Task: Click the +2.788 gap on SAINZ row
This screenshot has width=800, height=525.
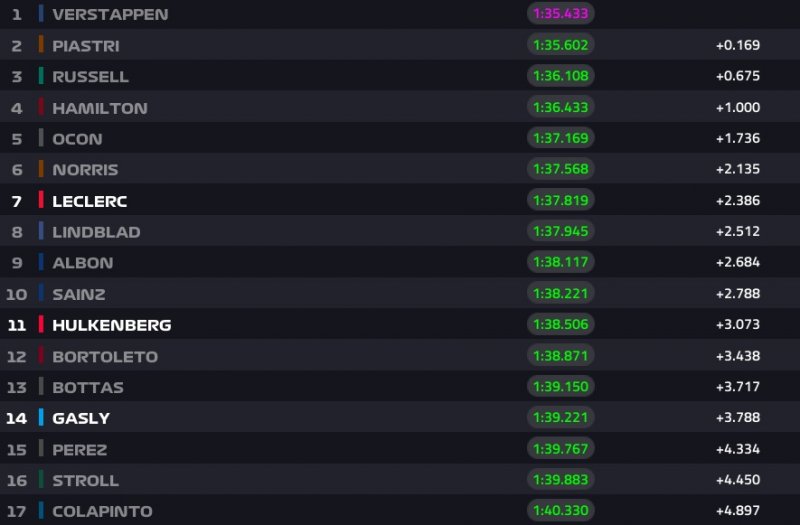Action: [738, 293]
